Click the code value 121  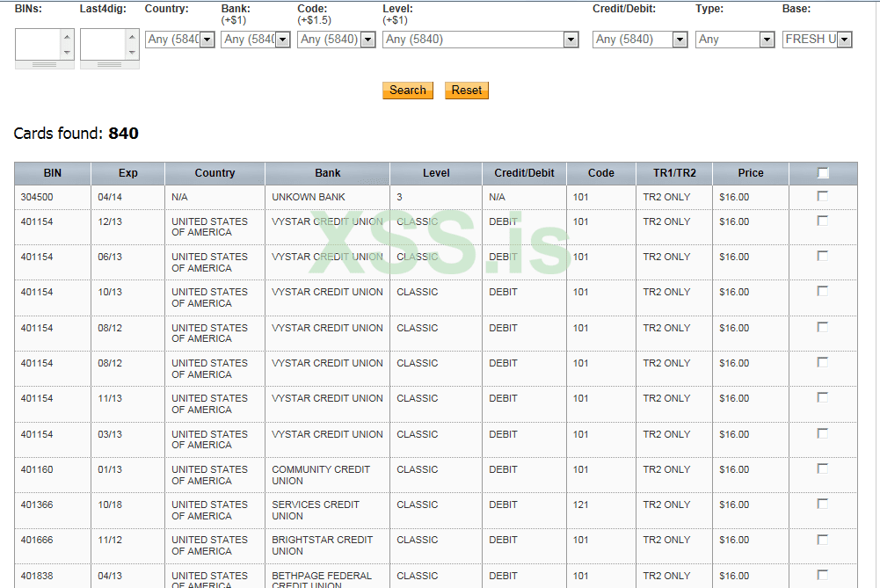click(581, 505)
